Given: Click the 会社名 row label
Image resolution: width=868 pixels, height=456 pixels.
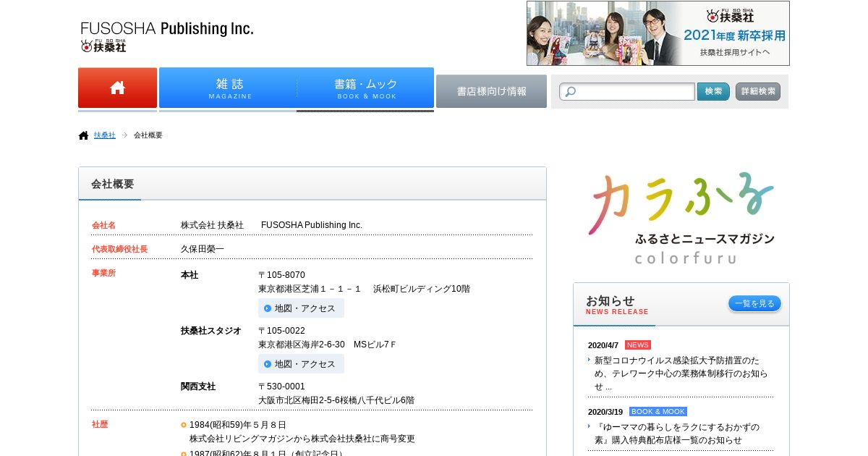Looking at the screenshot, I should (103, 226).
